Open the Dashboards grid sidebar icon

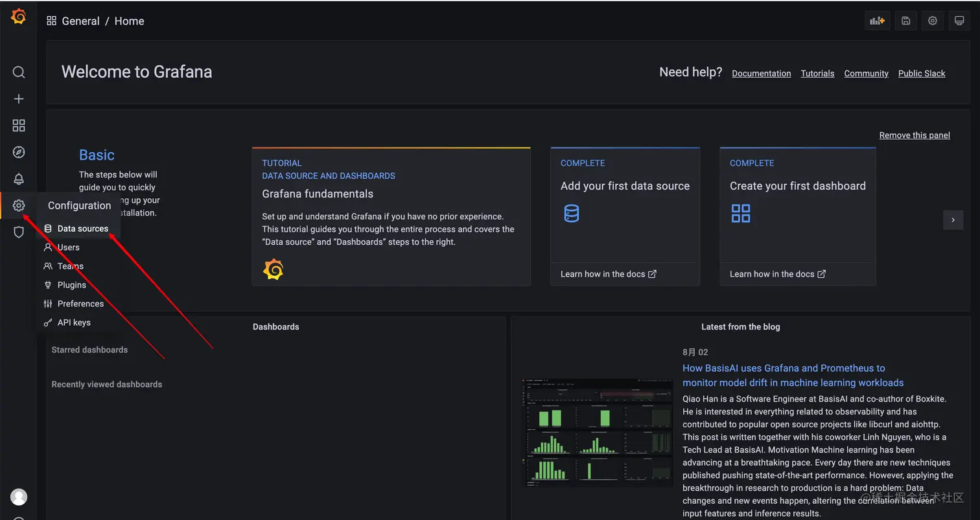tap(19, 126)
